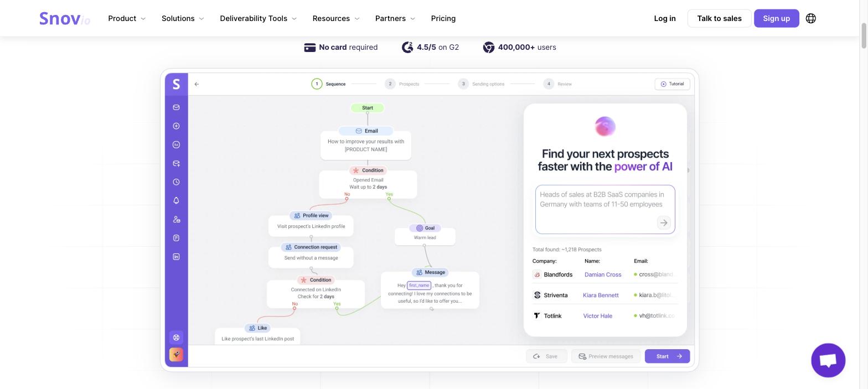
Task: Open the Victor Hale prospect
Action: pyautogui.click(x=598, y=315)
